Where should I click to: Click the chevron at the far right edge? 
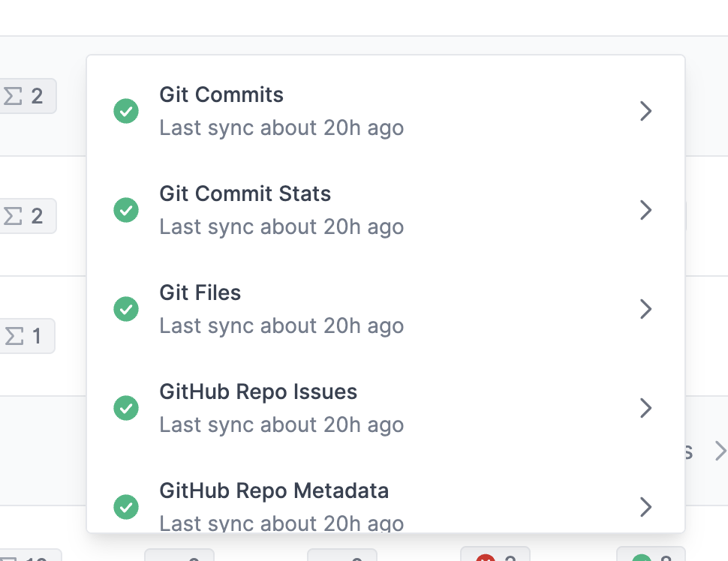[720, 451]
